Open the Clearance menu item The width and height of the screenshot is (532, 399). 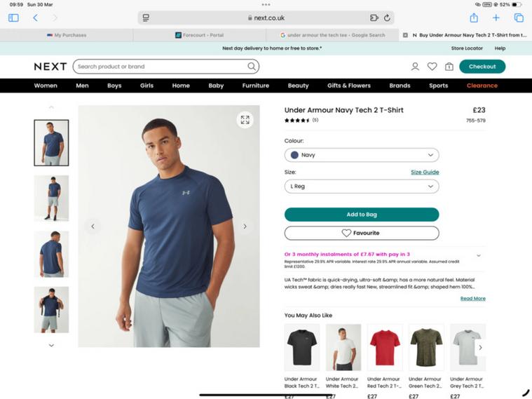tap(482, 86)
